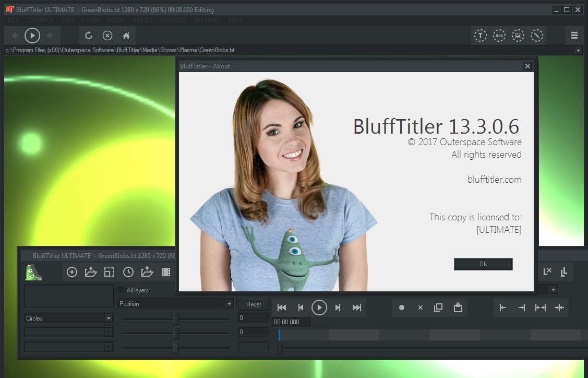
Task: Click the bar with left arrow timeline icon
Action: click(503, 308)
